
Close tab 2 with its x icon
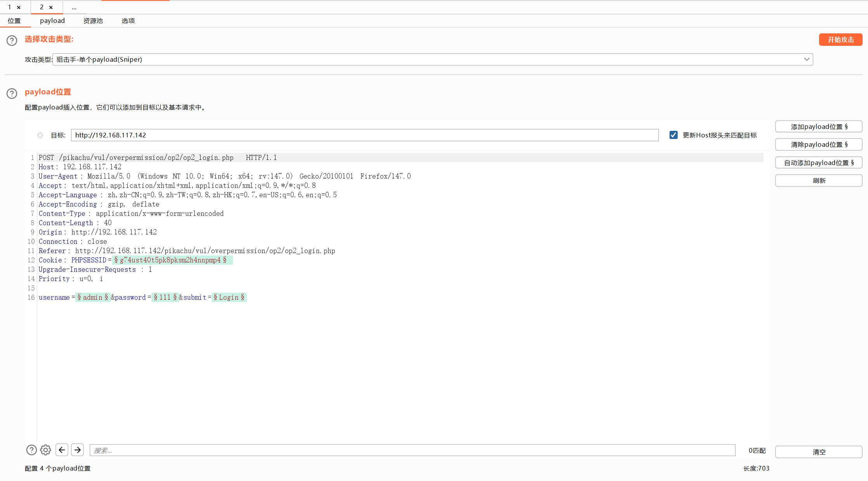tap(51, 7)
